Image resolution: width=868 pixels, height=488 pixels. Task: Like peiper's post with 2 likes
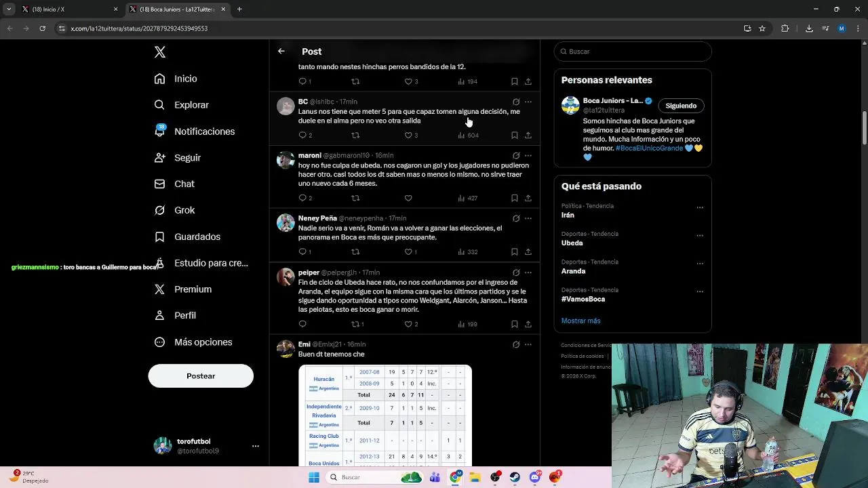coord(410,324)
